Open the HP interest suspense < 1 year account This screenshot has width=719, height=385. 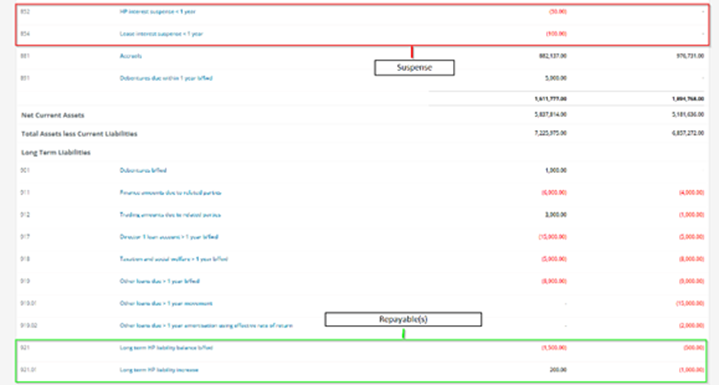pos(157,11)
